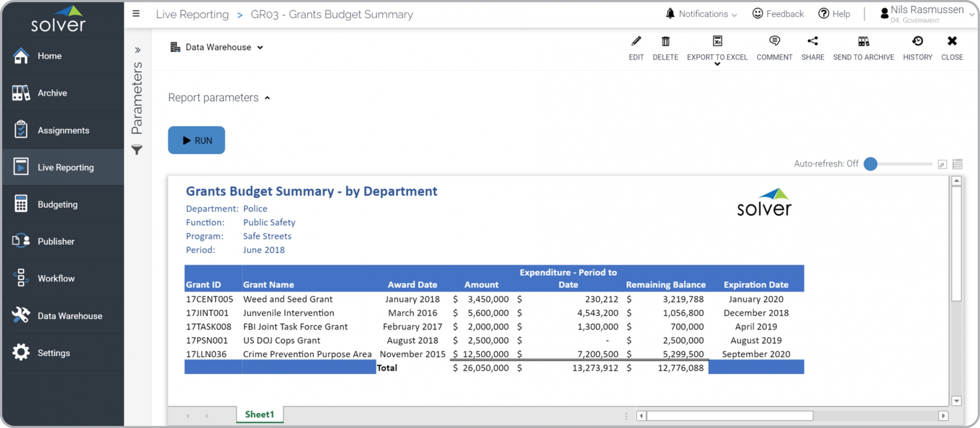This screenshot has width=980, height=428.
Task: Go to Budgeting in the sidebar
Action: tap(57, 205)
